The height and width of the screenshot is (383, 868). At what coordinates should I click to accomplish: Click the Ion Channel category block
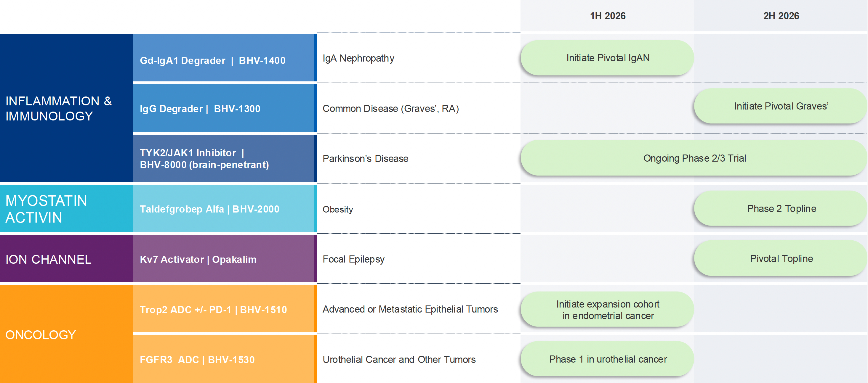pos(66,259)
